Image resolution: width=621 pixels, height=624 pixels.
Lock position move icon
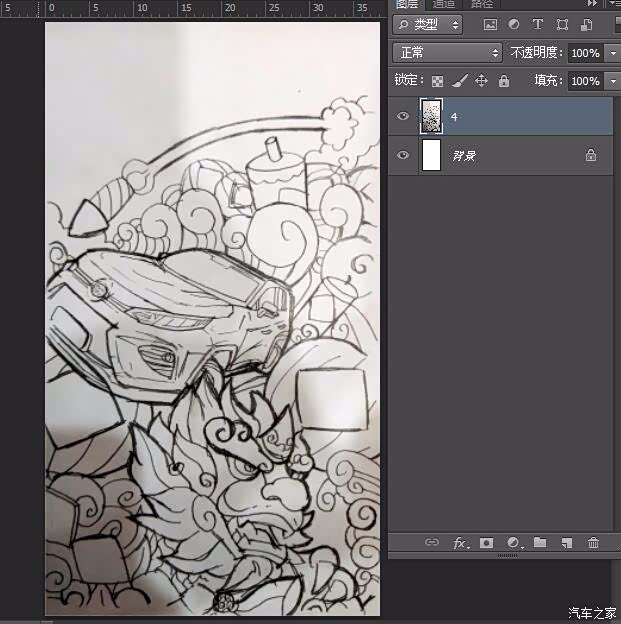[481, 81]
